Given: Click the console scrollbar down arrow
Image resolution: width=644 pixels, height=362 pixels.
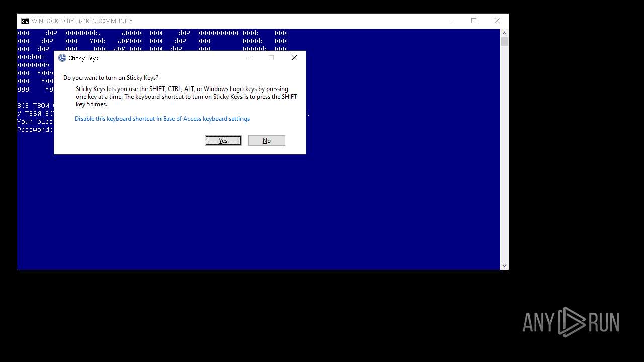Looking at the screenshot, I should coord(504,266).
